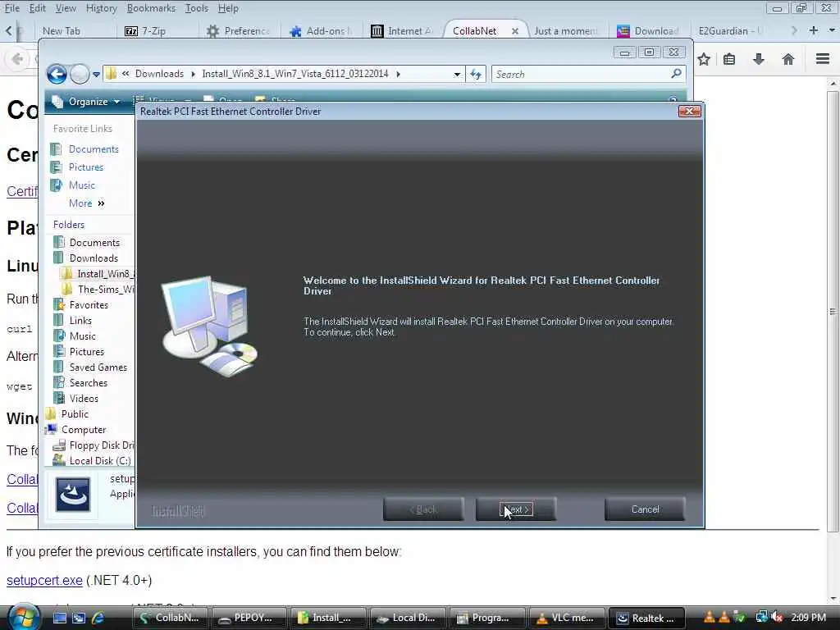Refresh the Explorer folder view
Screen dimensions: 840x630
coord(476,75)
